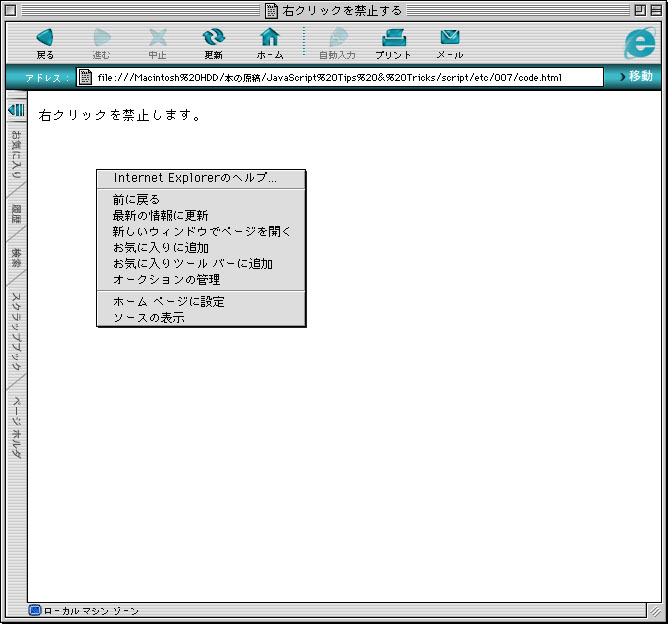Click the Stop (中止) toolbar icon
668x624 pixels.
pyautogui.click(x=157, y=40)
